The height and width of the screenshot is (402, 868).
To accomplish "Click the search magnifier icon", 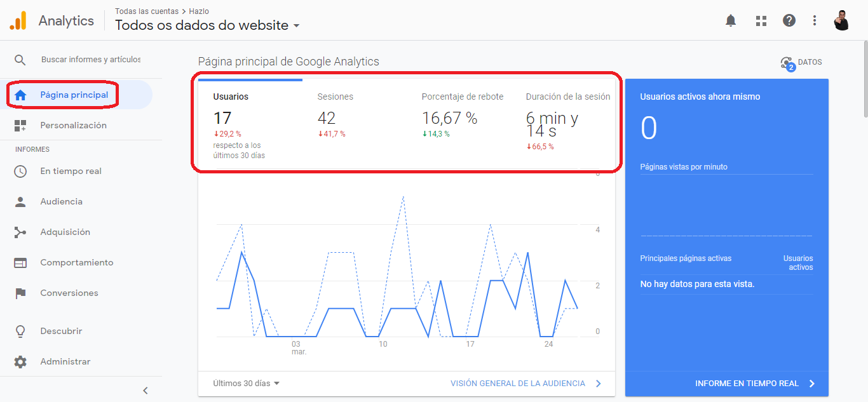I will 20,60.
